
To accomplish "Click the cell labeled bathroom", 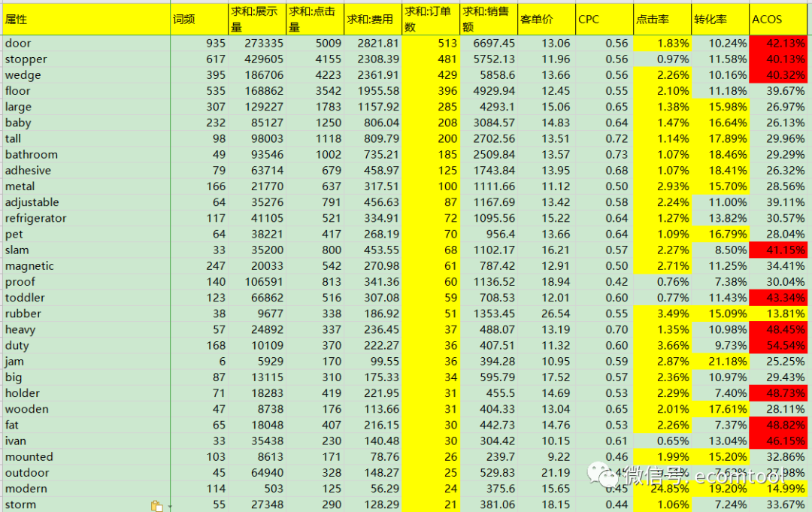I will pos(86,155).
